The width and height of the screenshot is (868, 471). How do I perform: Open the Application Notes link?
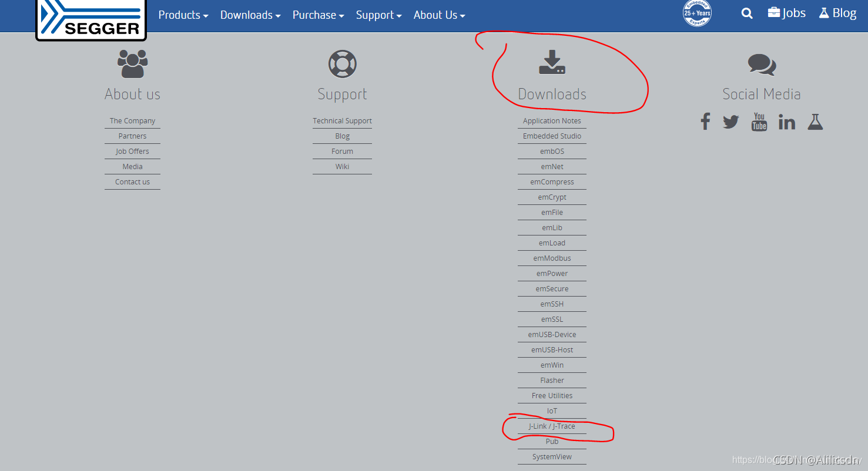click(x=552, y=121)
